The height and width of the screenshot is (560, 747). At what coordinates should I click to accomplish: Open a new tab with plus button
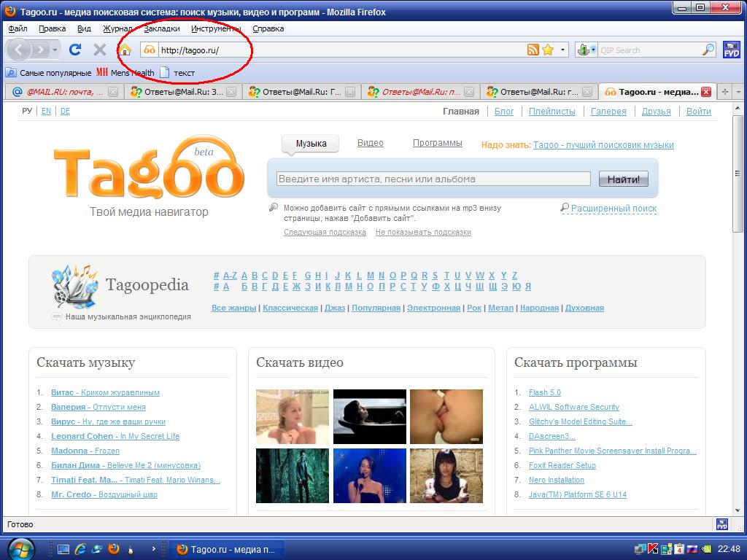pyautogui.click(x=724, y=92)
